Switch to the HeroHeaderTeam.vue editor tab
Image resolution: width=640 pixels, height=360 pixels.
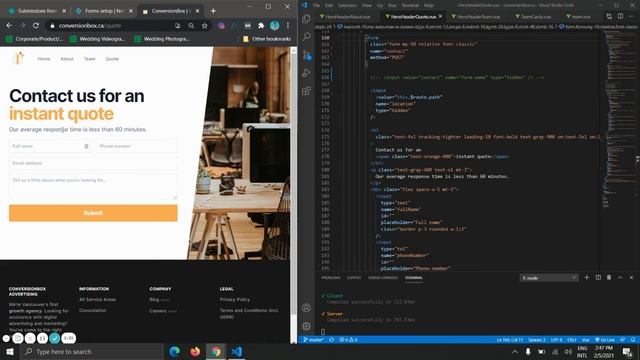click(x=476, y=17)
